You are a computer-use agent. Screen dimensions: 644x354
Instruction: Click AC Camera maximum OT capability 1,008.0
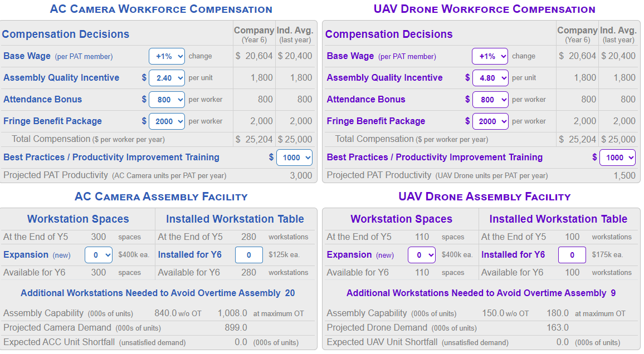[232, 313]
